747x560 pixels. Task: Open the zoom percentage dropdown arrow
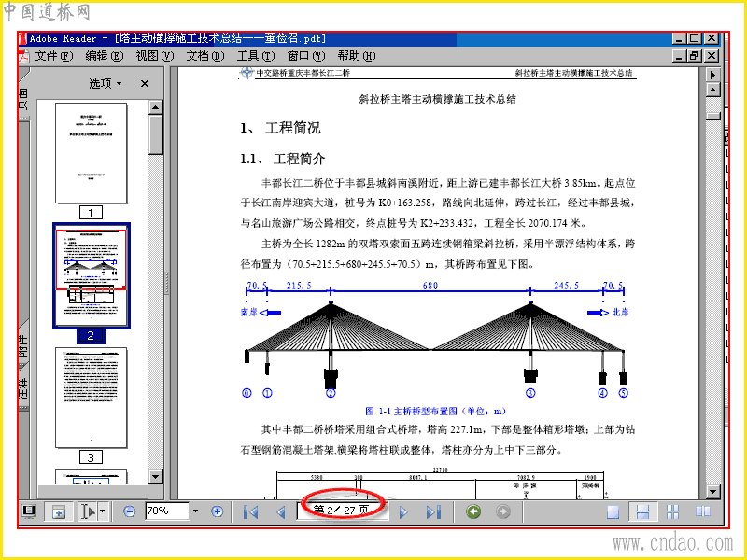click(195, 511)
